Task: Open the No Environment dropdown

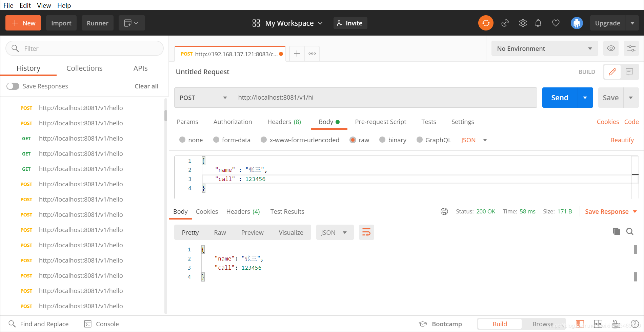Action: [544, 48]
